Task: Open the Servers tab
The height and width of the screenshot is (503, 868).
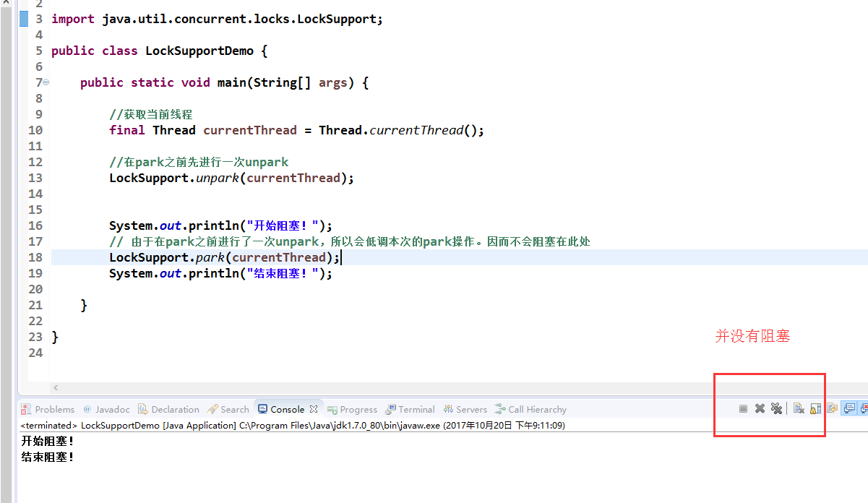Action: 465,409
